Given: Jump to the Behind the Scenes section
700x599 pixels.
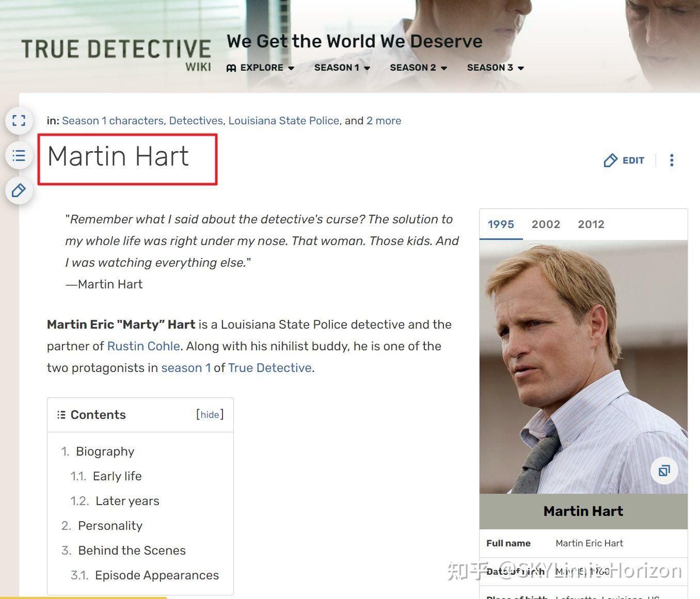Looking at the screenshot, I should 132,551.
